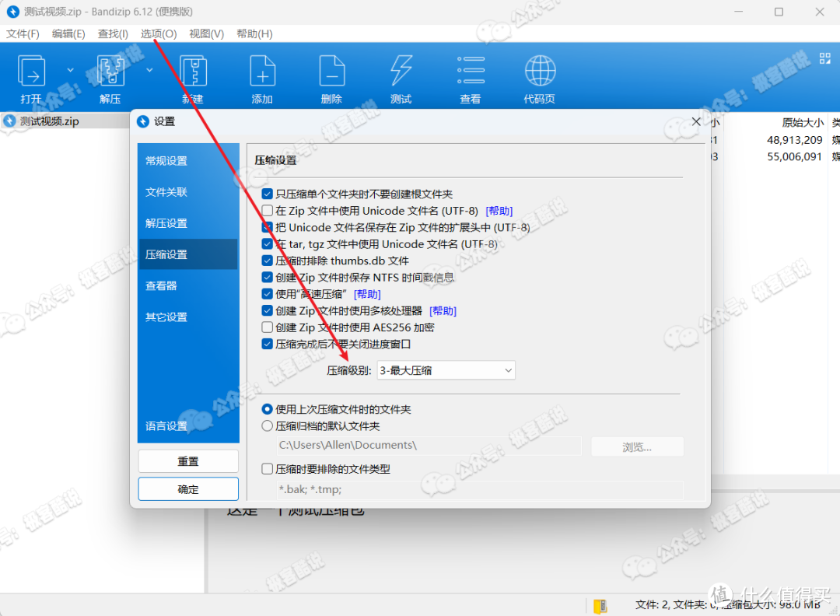Image resolution: width=840 pixels, height=616 pixels.
Task: Toggle '压缩完成后不要关闭进度窗口' checkbox
Action: click(268, 343)
